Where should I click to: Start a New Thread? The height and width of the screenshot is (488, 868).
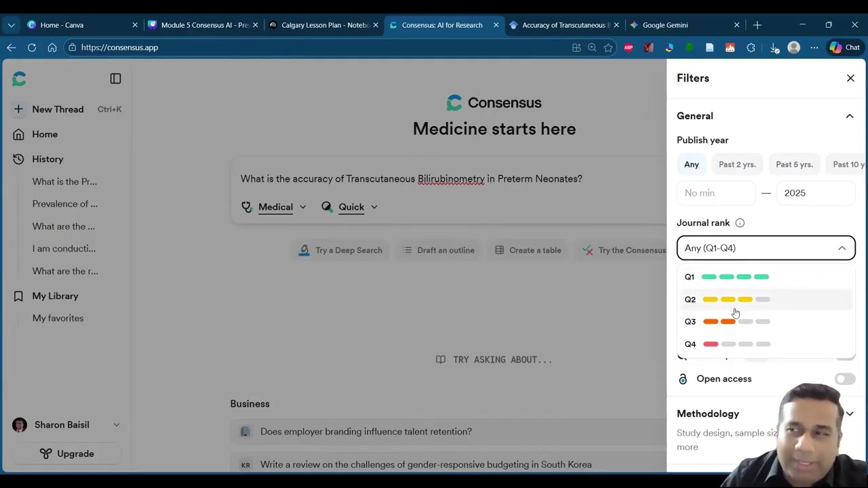pyautogui.click(x=66, y=109)
